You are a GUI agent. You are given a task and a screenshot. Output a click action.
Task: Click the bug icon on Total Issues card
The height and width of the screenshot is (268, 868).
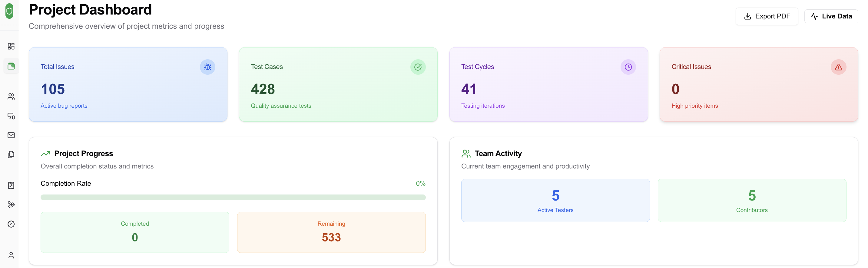click(207, 67)
